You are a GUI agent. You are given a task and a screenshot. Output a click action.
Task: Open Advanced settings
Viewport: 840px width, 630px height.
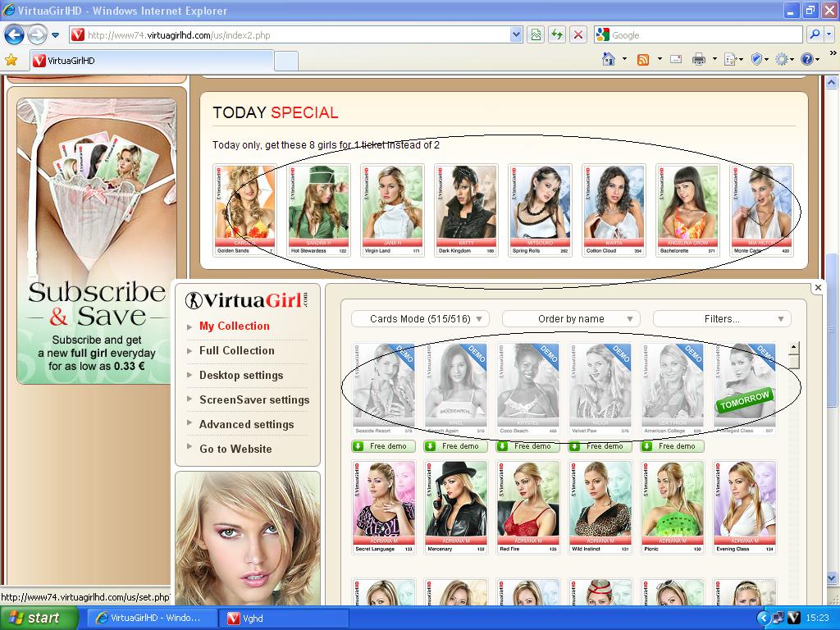(246, 424)
